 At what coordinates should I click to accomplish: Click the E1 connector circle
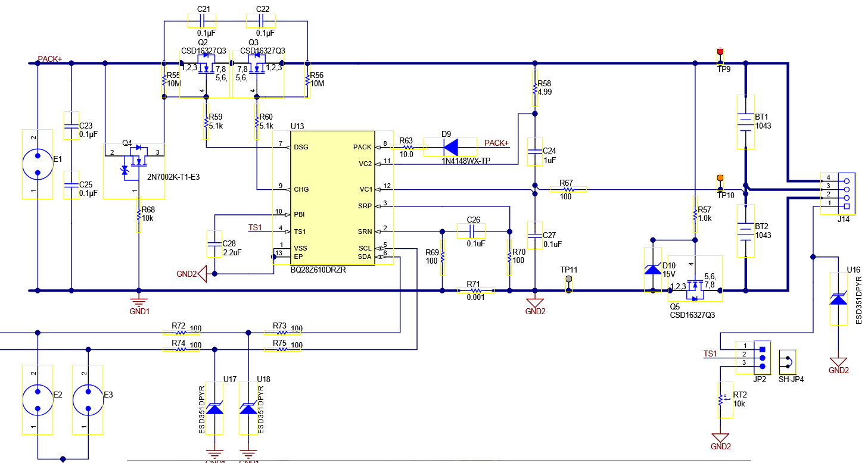(x=38, y=164)
